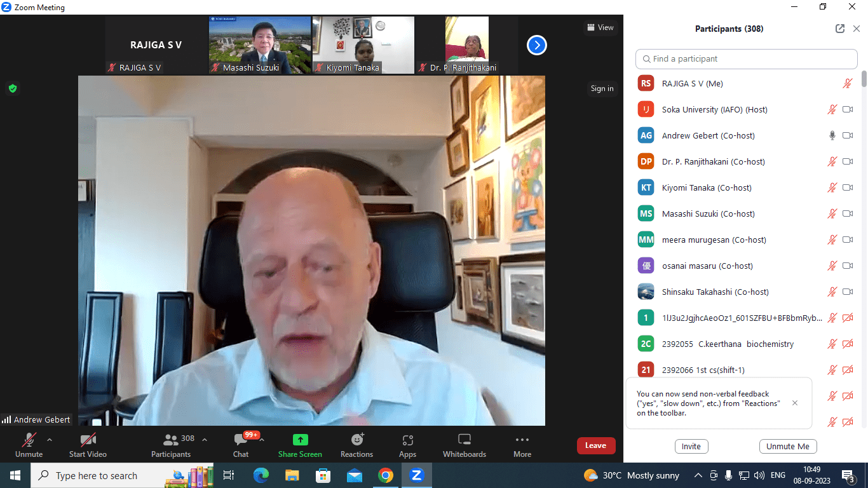Open the Apps panel
Screen dimensions: 868x488
(x=407, y=440)
